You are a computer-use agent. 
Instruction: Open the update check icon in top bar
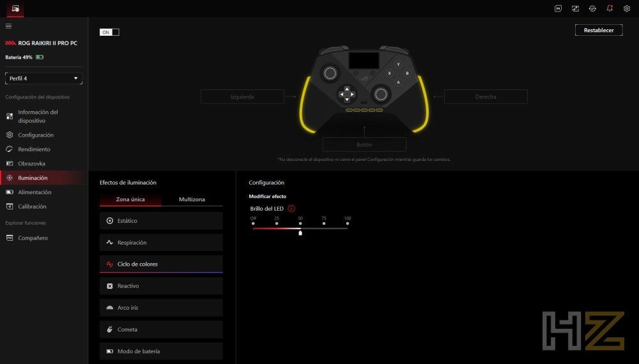592,8
